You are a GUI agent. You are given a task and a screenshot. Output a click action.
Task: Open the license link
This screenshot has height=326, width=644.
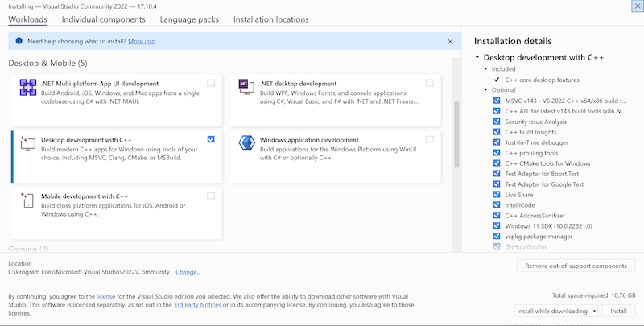coord(105,296)
